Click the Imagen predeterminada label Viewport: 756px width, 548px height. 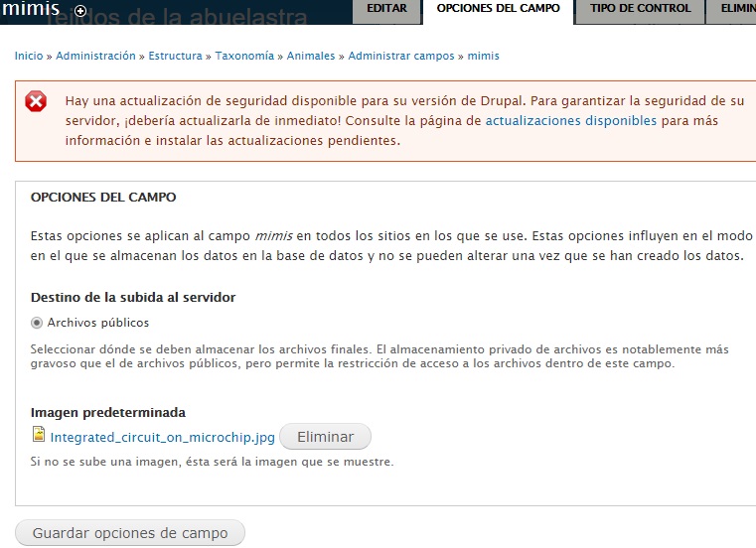click(108, 413)
